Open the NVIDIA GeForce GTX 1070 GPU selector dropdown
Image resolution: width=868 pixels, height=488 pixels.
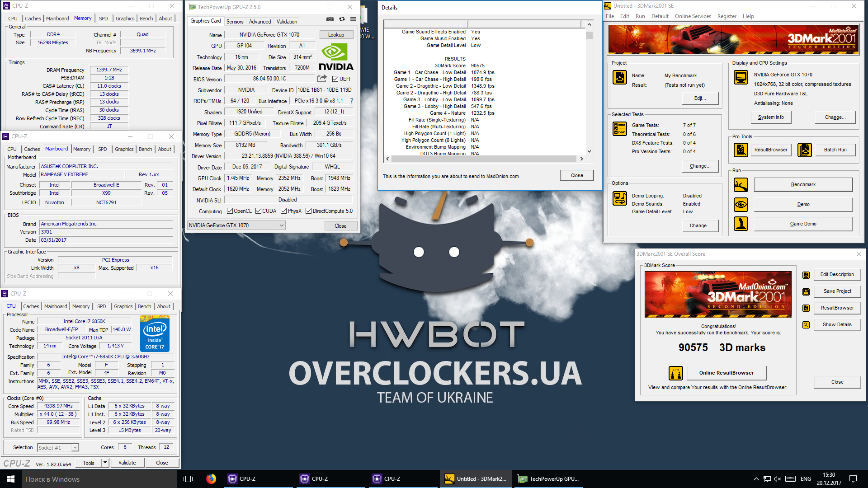[236, 225]
